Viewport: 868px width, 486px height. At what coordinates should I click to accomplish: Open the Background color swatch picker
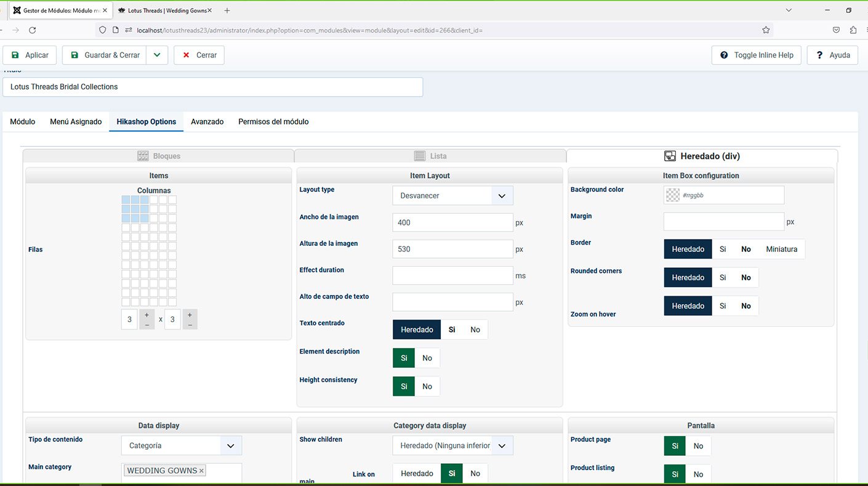(673, 195)
